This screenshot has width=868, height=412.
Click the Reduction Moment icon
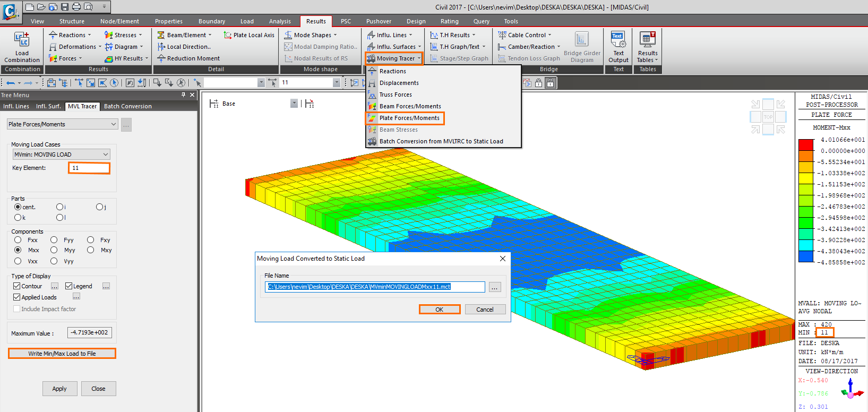(161, 58)
